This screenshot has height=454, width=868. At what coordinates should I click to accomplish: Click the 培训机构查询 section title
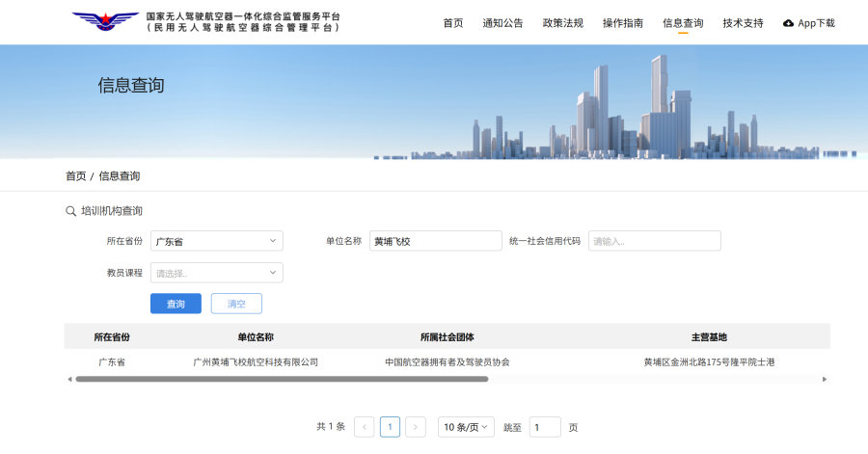112,211
